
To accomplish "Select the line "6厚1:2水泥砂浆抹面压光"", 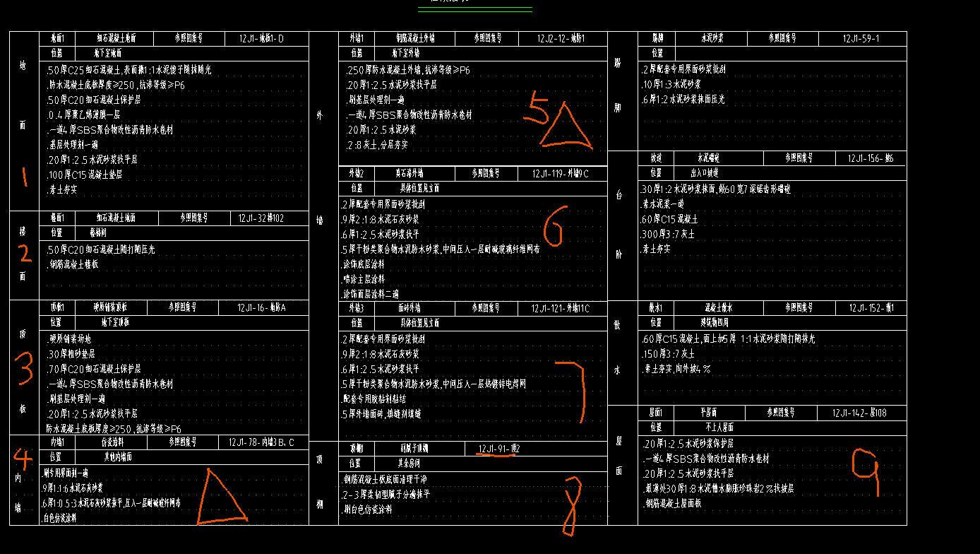I will (x=683, y=100).
